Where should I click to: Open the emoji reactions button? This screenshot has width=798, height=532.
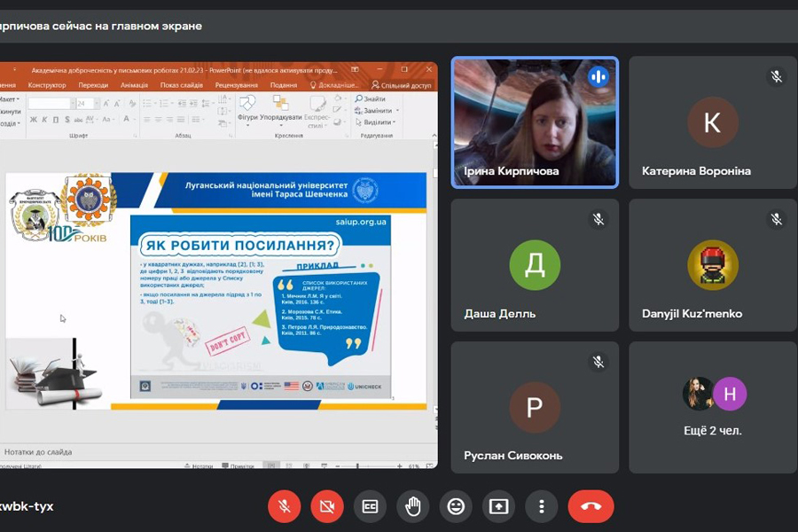pos(456,506)
